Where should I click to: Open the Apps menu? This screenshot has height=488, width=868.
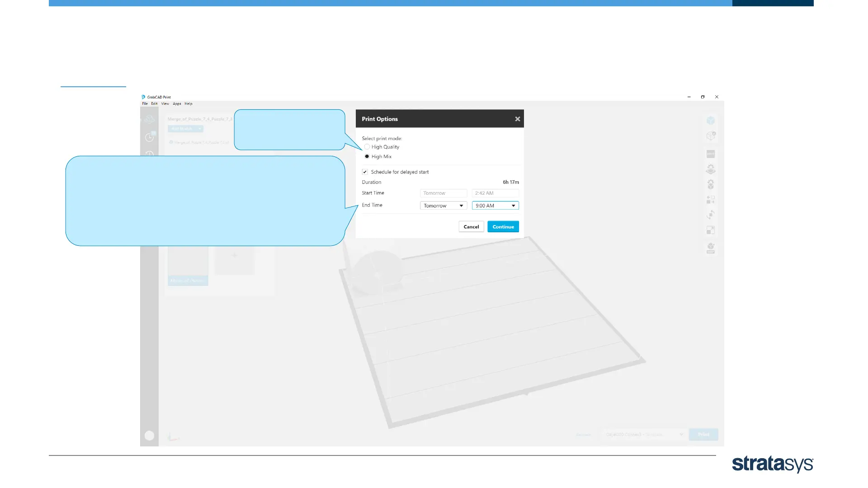pyautogui.click(x=177, y=103)
